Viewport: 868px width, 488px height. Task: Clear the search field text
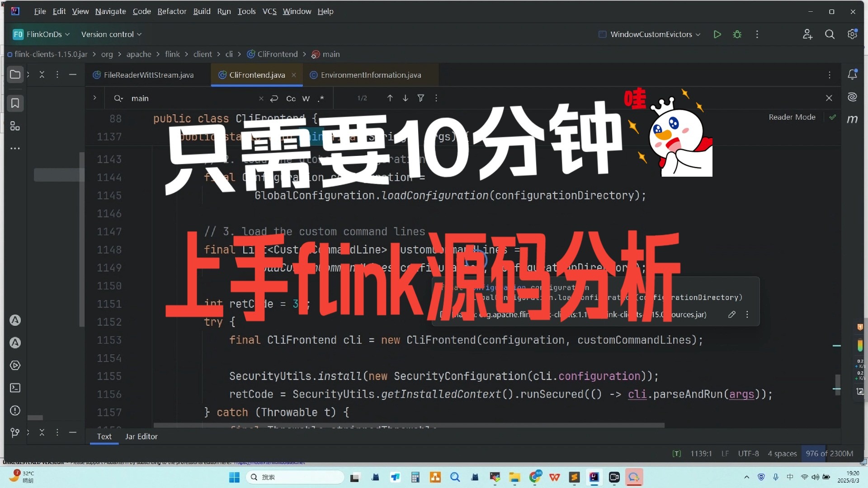261,99
